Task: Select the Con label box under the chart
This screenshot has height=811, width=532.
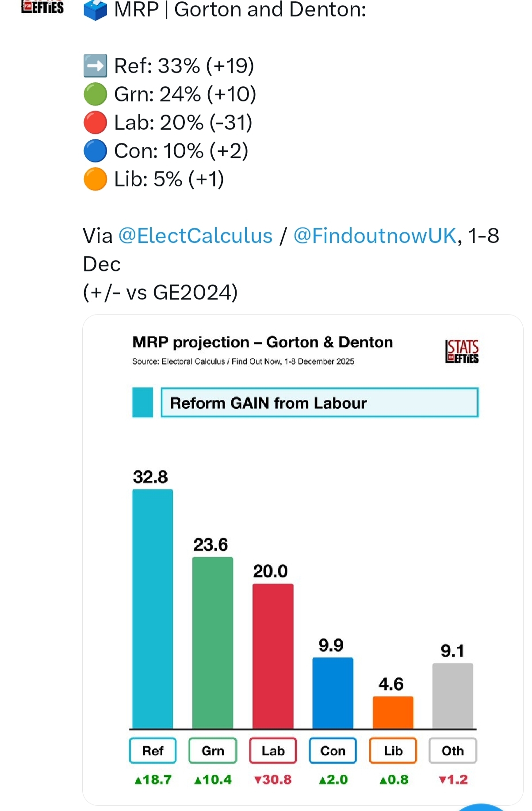Action: pyautogui.click(x=333, y=750)
